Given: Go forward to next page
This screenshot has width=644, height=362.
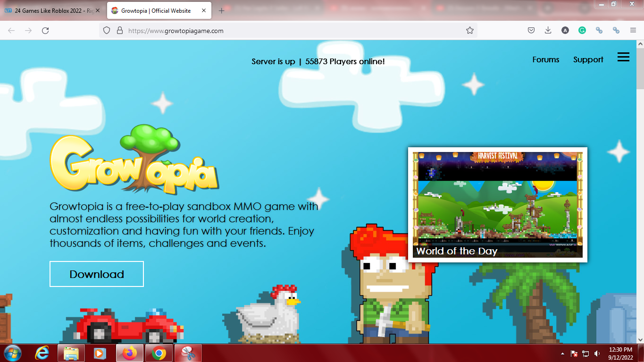Looking at the screenshot, I should pos(28,30).
